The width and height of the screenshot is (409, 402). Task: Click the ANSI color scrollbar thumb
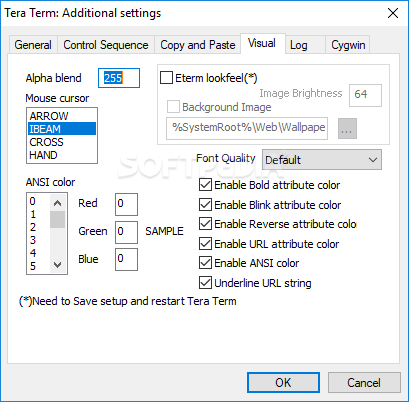point(58,220)
